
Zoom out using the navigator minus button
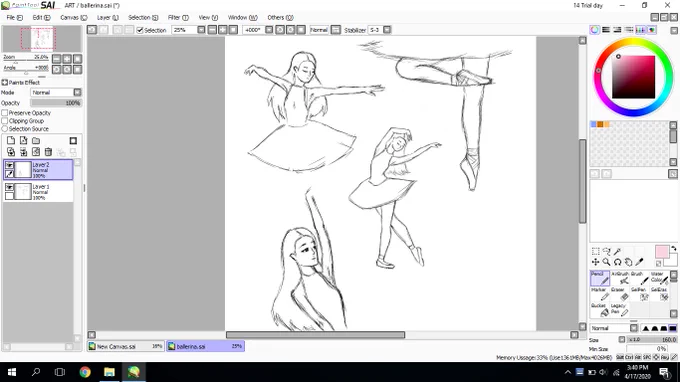(56, 59)
